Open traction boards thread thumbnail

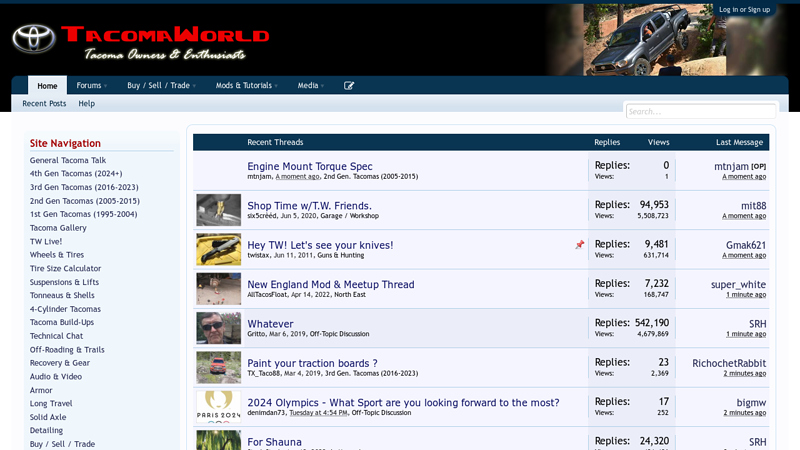click(218, 367)
